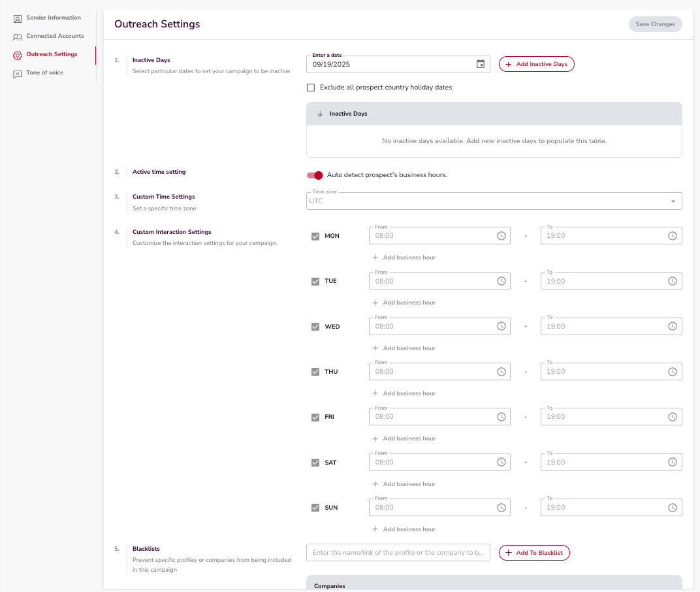Open the calendar picker icon in date field

(481, 64)
